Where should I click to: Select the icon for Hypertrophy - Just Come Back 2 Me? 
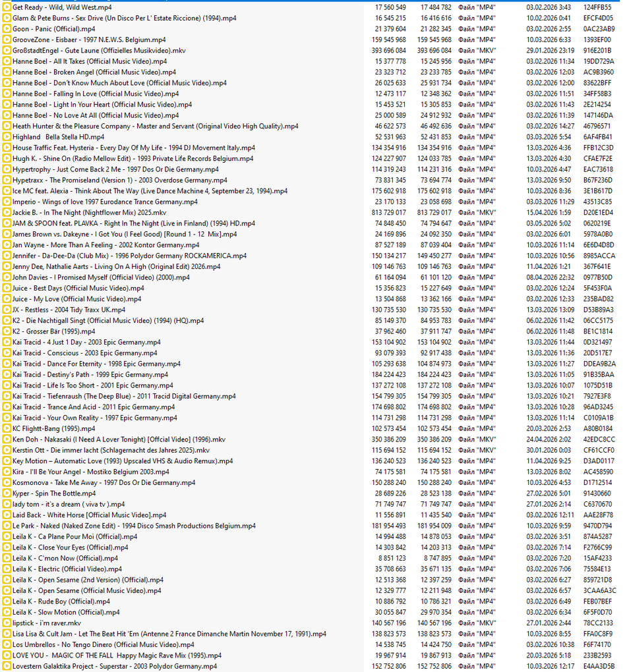pos(7,169)
